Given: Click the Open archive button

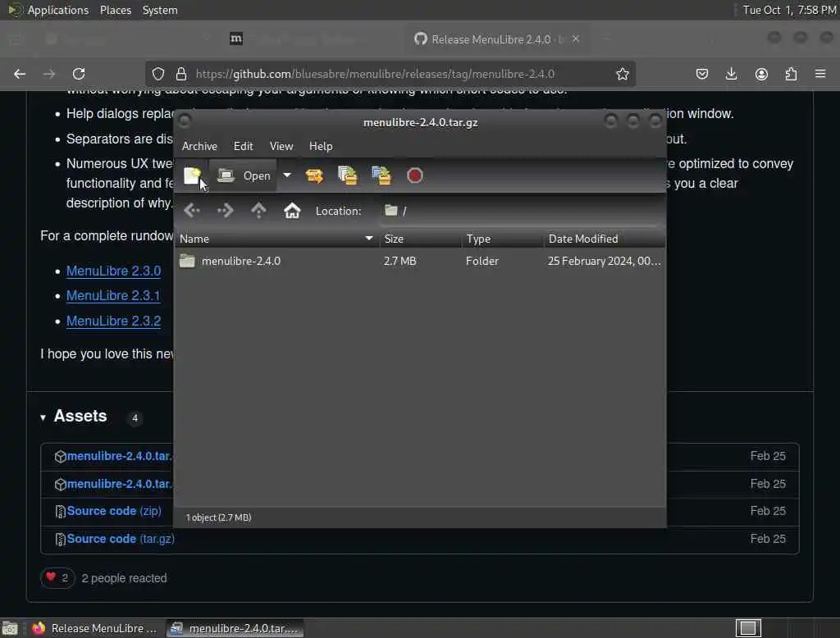Looking at the screenshot, I should 243,175.
